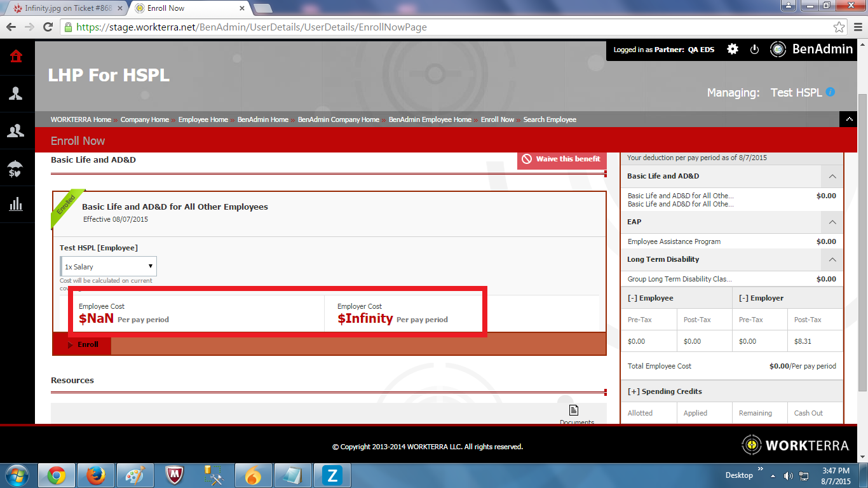Open the blue Z app in taskbar
This screenshot has height=488, width=868.
pos(332,476)
